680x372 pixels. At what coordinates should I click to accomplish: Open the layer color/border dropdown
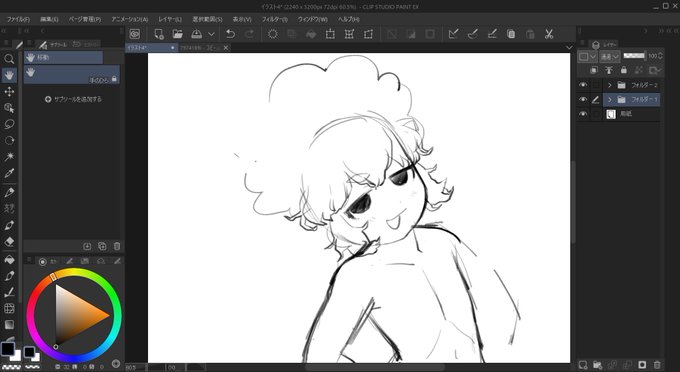pyautogui.click(x=588, y=56)
